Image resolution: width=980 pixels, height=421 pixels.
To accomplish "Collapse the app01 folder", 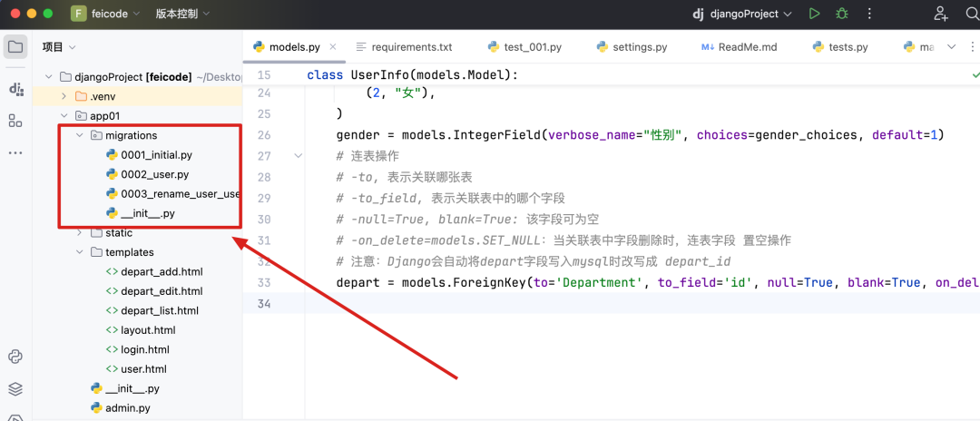I will (64, 115).
